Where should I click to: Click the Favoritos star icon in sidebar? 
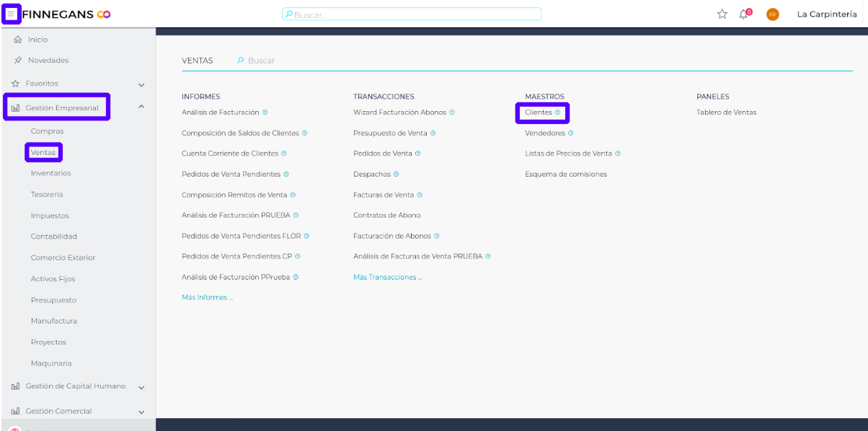tap(15, 84)
